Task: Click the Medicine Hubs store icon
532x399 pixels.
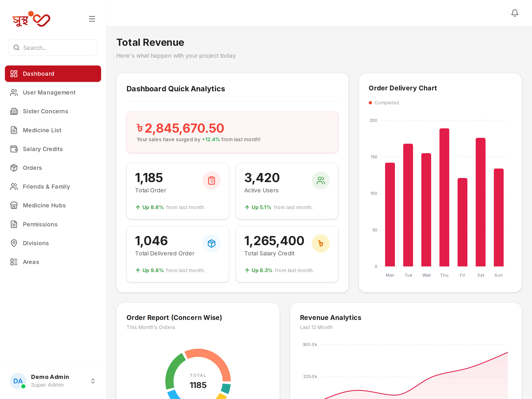Action: 14,205
